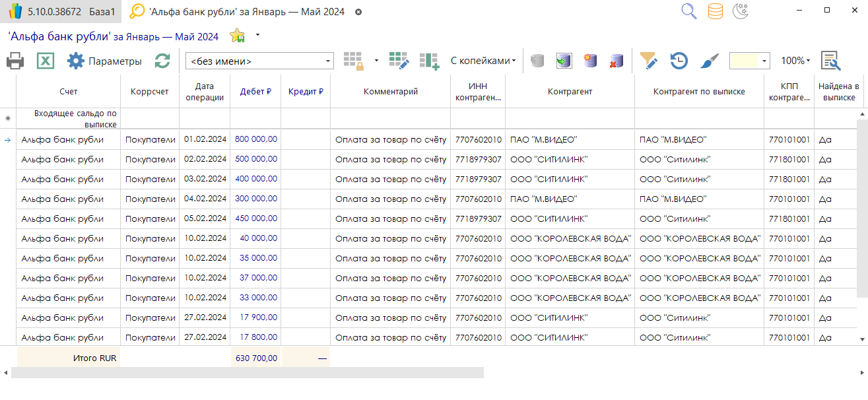
Task: Expand the 'С копейками' dropdown
Action: coord(483,61)
